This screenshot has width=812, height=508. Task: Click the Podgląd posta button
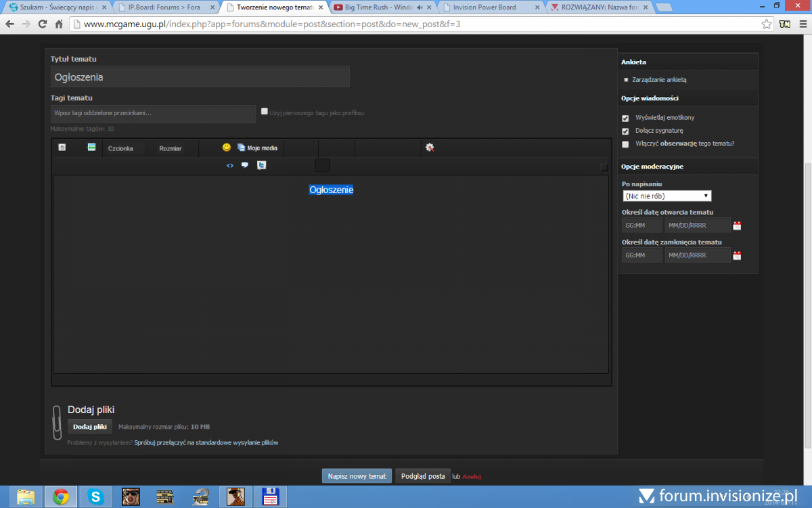[423, 476]
